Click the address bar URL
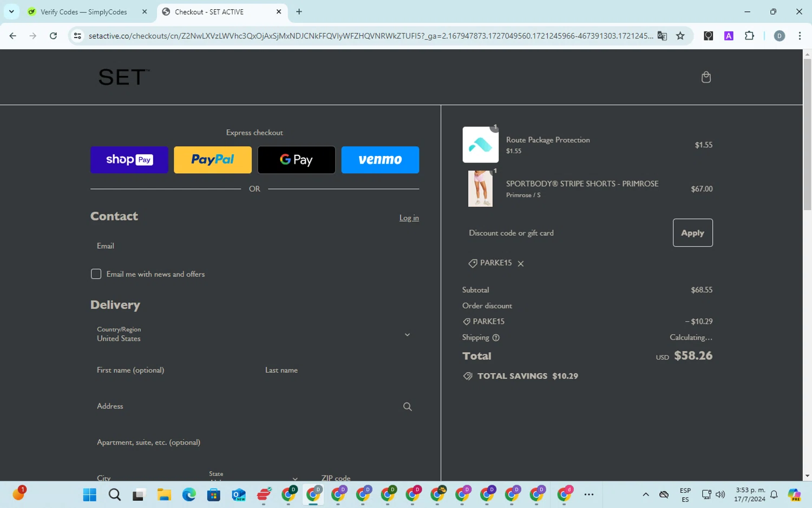The image size is (812, 508). pos(370,36)
